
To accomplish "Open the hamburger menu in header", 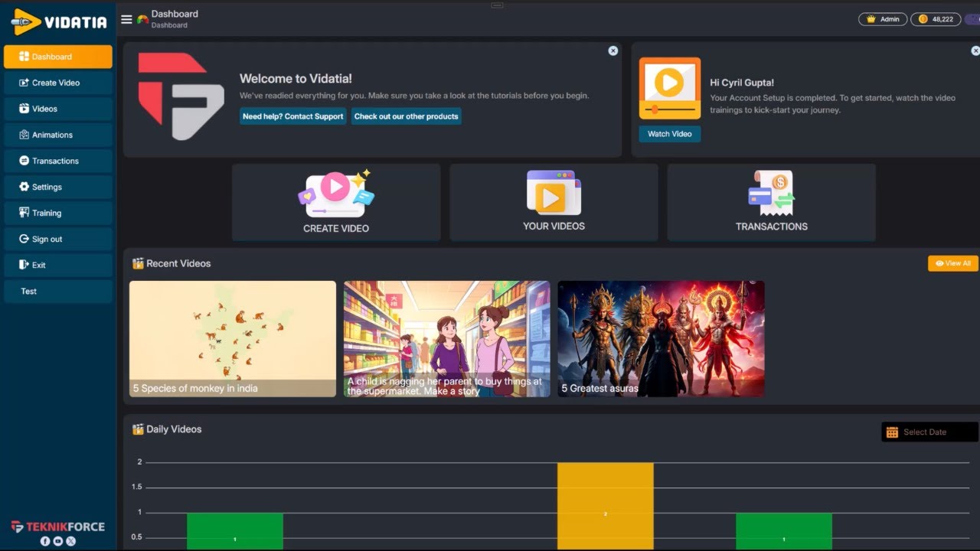I will [126, 19].
